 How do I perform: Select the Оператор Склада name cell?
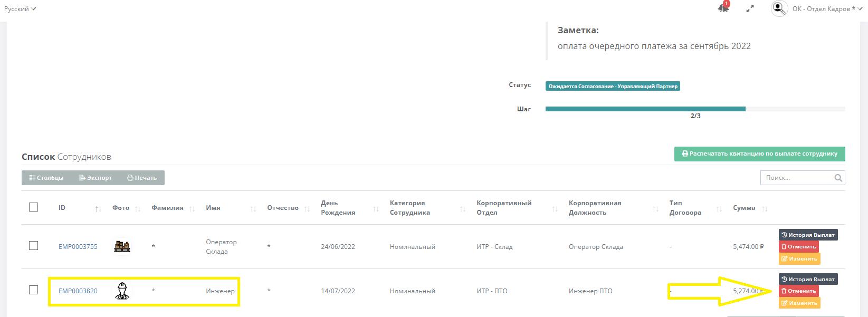(221, 246)
